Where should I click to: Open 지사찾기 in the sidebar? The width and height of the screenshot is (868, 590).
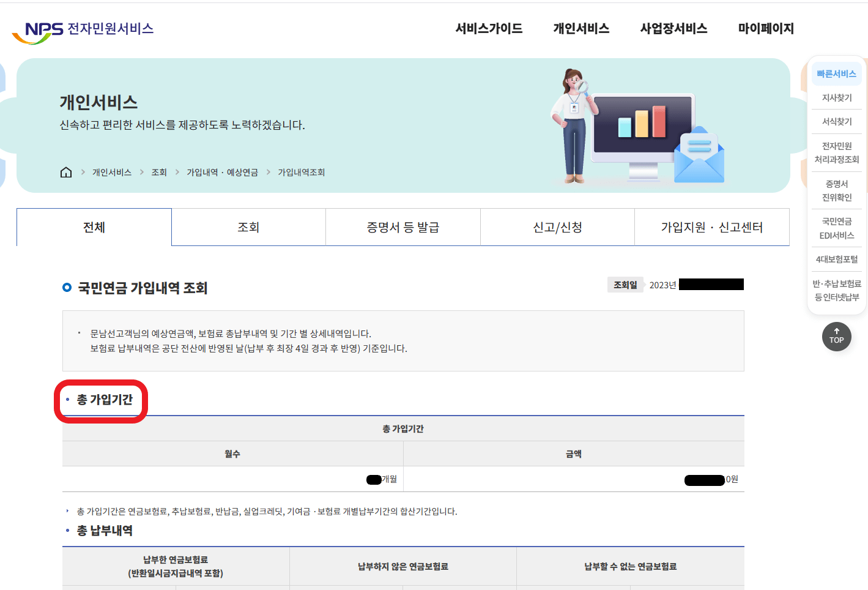[836, 97]
